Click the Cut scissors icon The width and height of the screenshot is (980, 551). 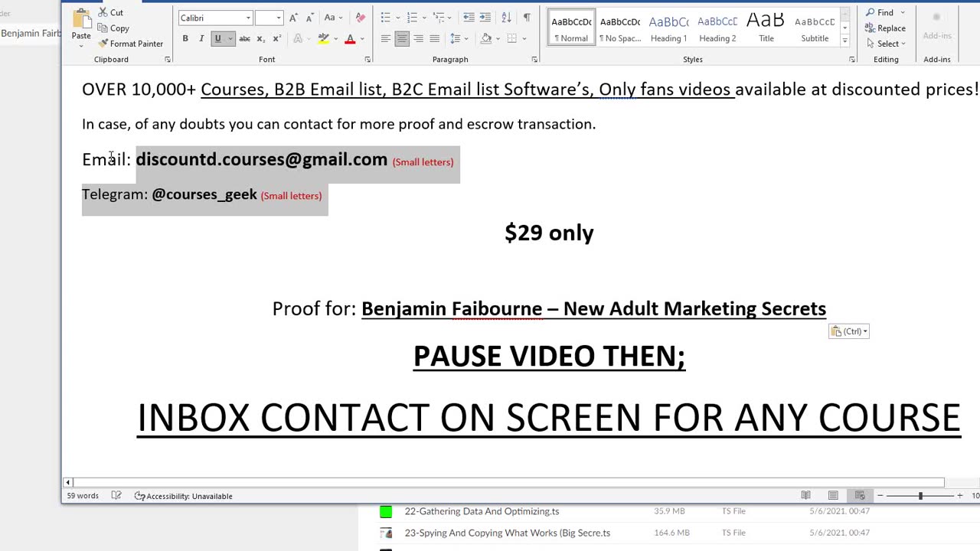[x=103, y=12]
